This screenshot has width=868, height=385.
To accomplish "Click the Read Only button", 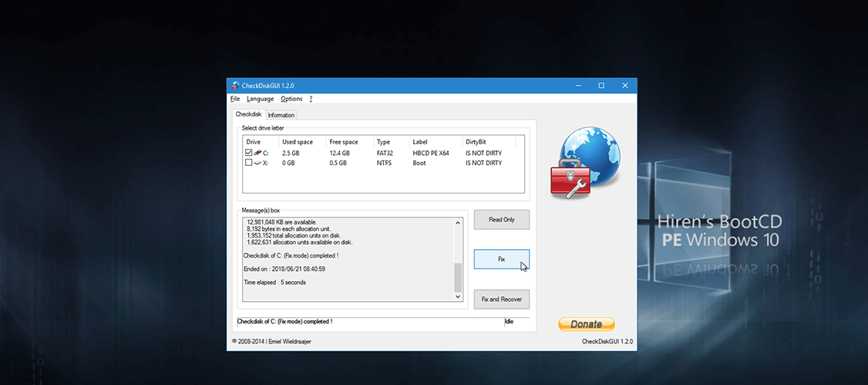I will (x=502, y=219).
